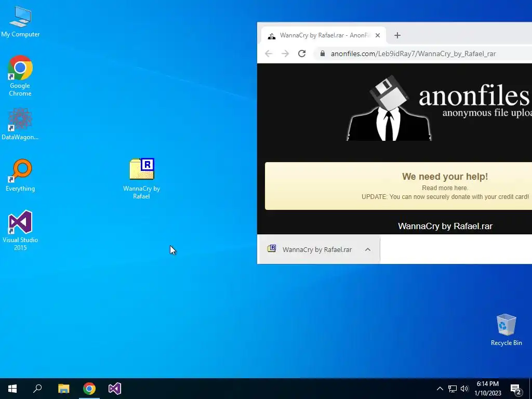Switch to Chrome in the taskbar
The width and height of the screenshot is (532, 399).
[89, 389]
